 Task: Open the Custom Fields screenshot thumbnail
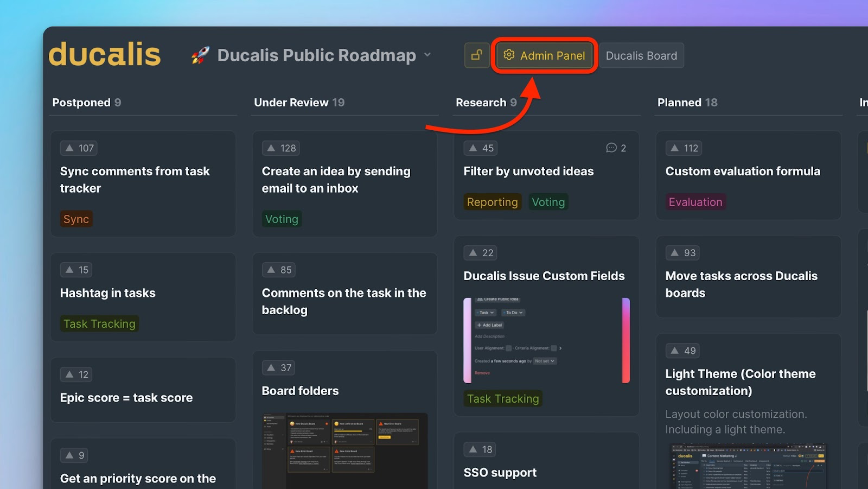[546, 340]
